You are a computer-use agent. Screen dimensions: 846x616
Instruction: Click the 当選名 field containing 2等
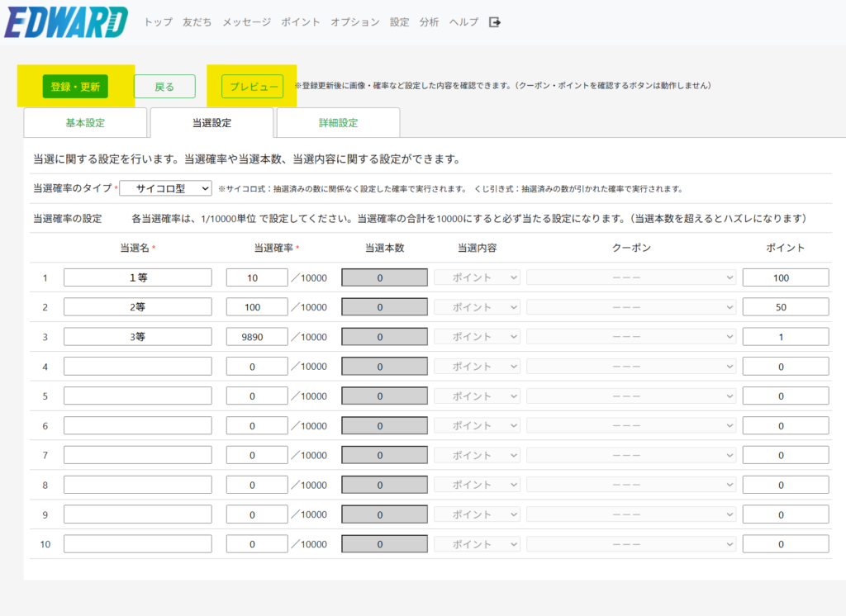pos(138,307)
